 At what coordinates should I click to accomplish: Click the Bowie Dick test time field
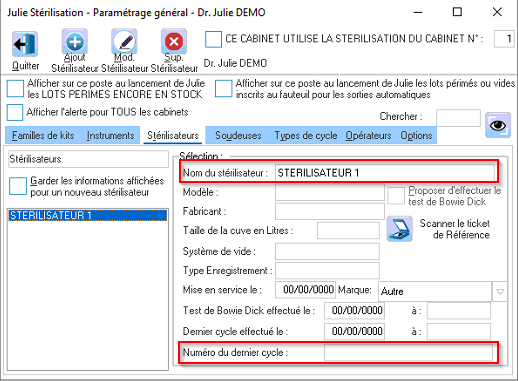459,311
